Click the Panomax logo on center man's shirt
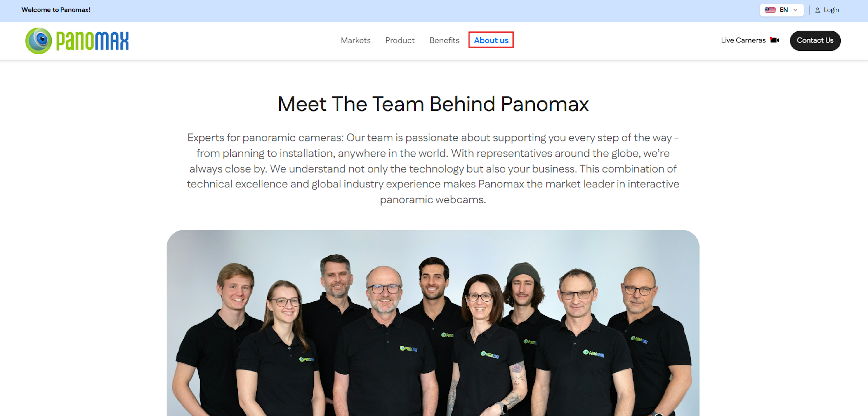The image size is (868, 416). pos(408,349)
